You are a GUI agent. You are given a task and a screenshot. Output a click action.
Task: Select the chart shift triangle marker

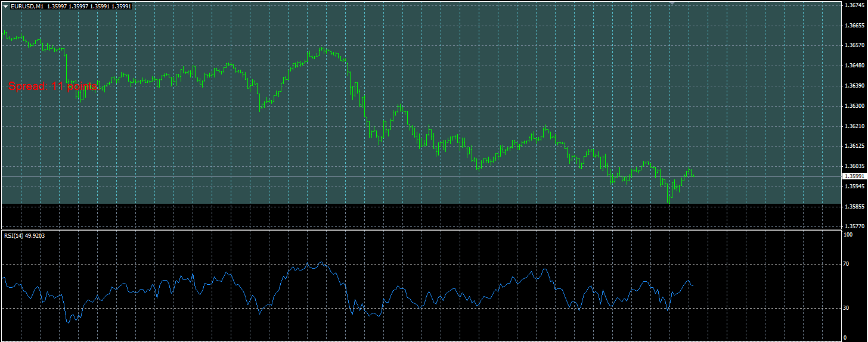672,3
